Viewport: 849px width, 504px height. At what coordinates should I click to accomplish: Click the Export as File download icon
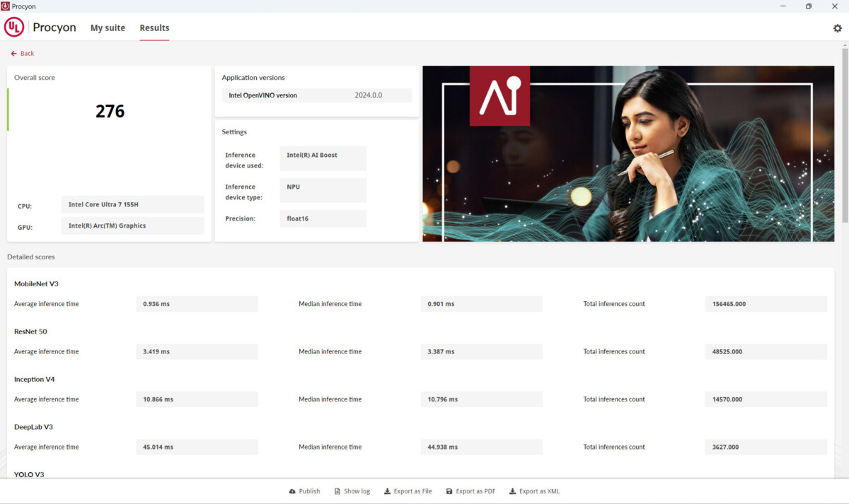pyautogui.click(x=387, y=491)
